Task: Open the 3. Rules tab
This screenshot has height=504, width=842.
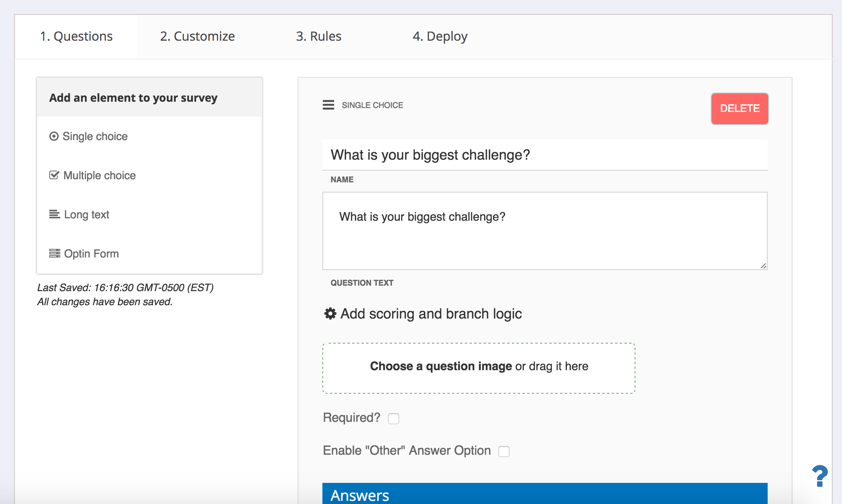Action: point(318,36)
